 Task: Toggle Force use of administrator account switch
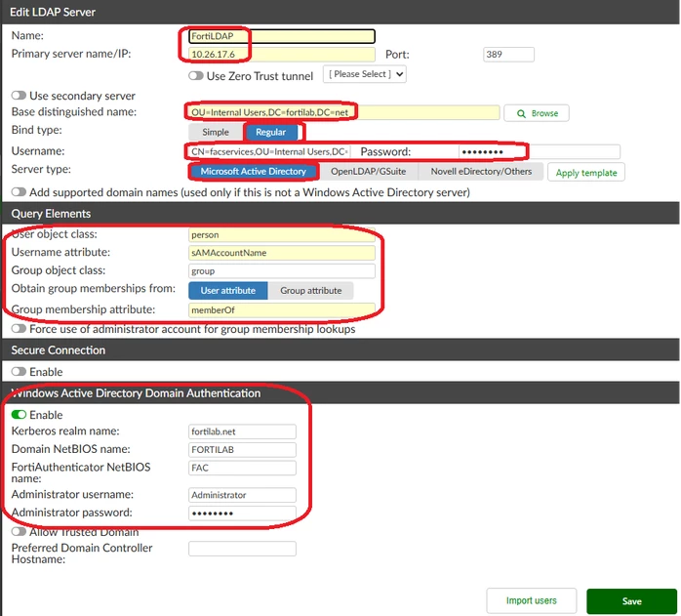click(x=19, y=329)
